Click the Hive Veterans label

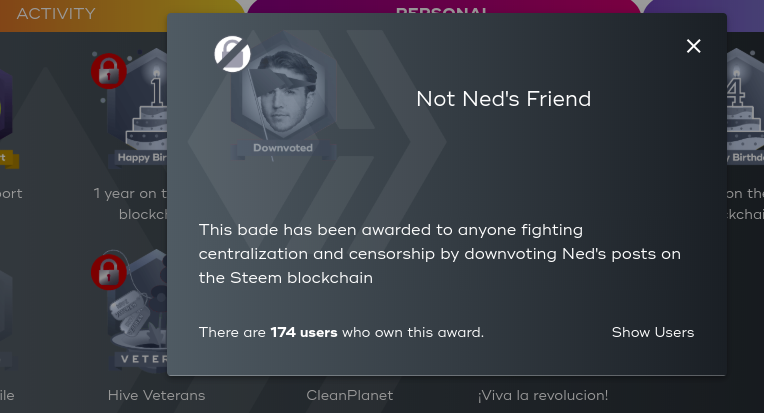click(x=156, y=395)
